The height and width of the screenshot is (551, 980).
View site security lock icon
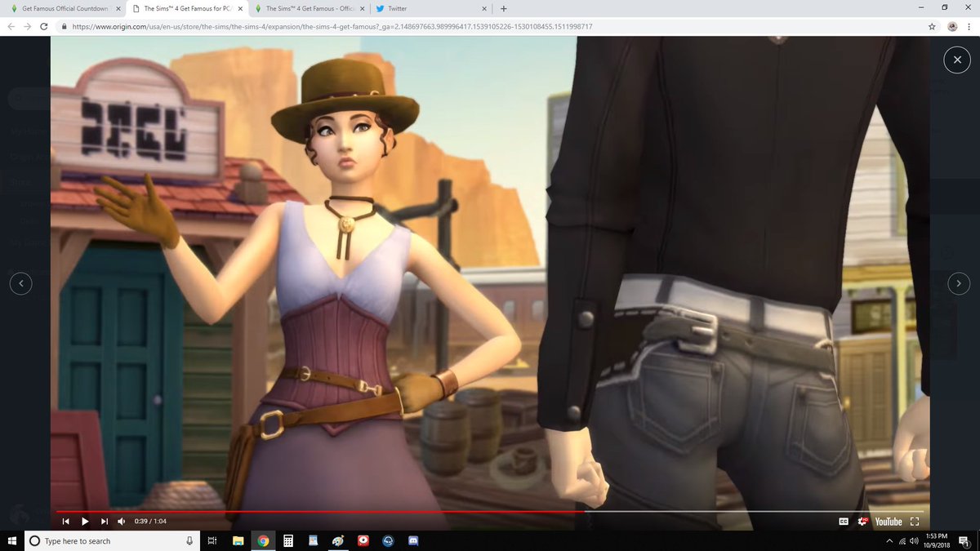(x=64, y=26)
